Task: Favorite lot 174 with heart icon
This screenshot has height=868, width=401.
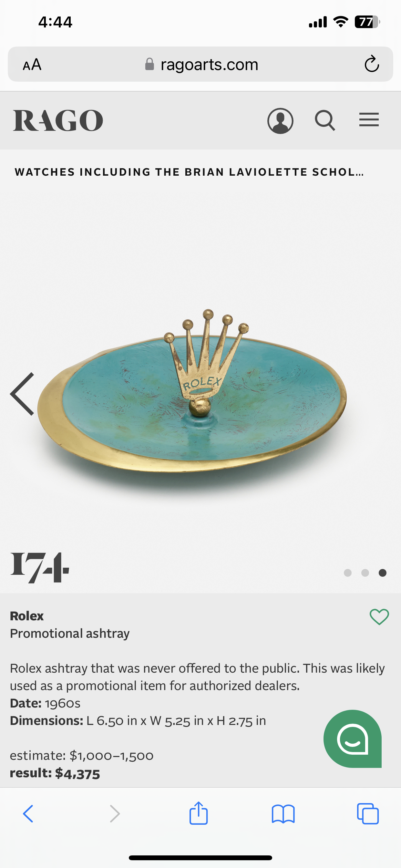Action: click(x=379, y=617)
